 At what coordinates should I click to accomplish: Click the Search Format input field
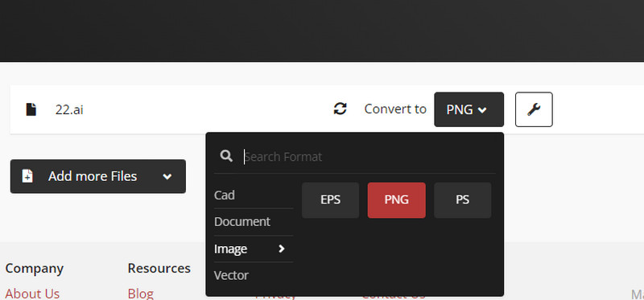[369, 157]
